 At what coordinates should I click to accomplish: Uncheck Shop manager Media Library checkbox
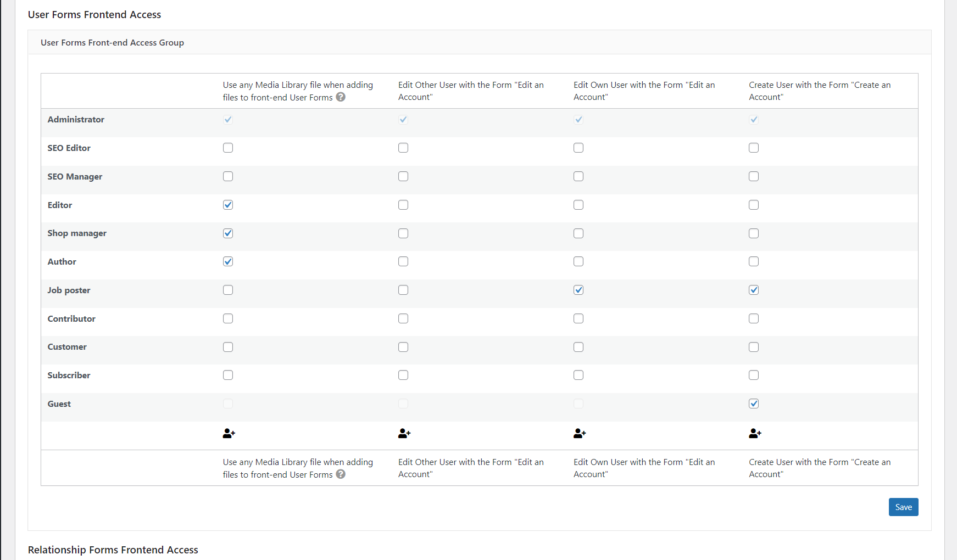[228, 233]
